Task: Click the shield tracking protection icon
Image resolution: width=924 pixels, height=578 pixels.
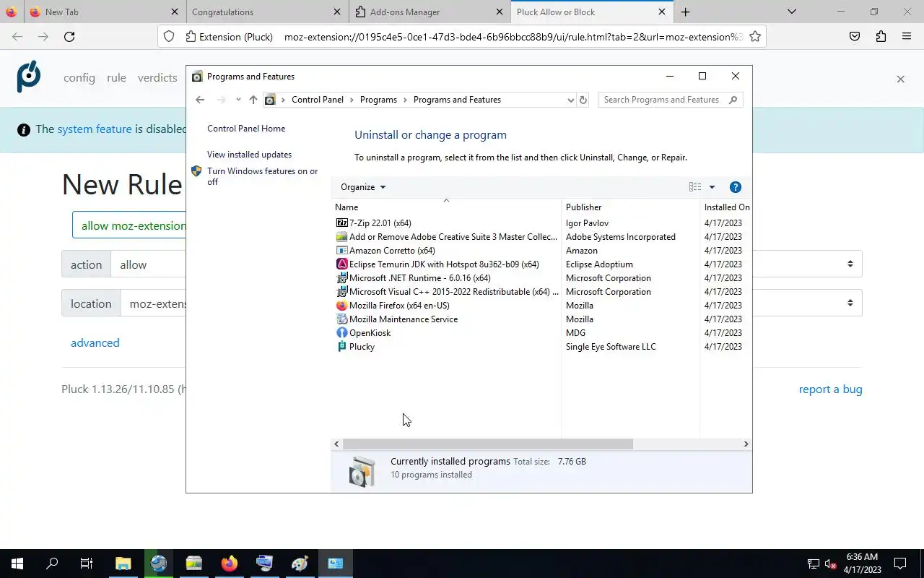Action: [169, 37]
